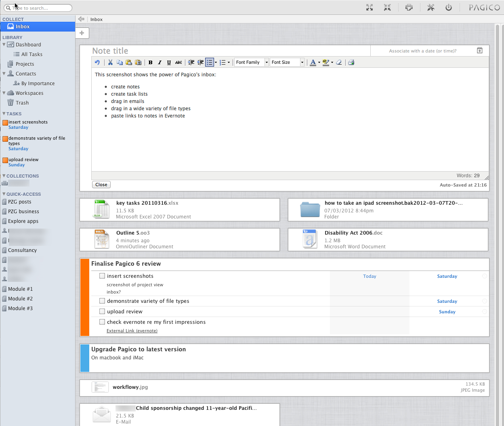This screenshot has height=426, width=504.
Task: Select Projects in the Library sidebar
Action: (x=25, y=64)
